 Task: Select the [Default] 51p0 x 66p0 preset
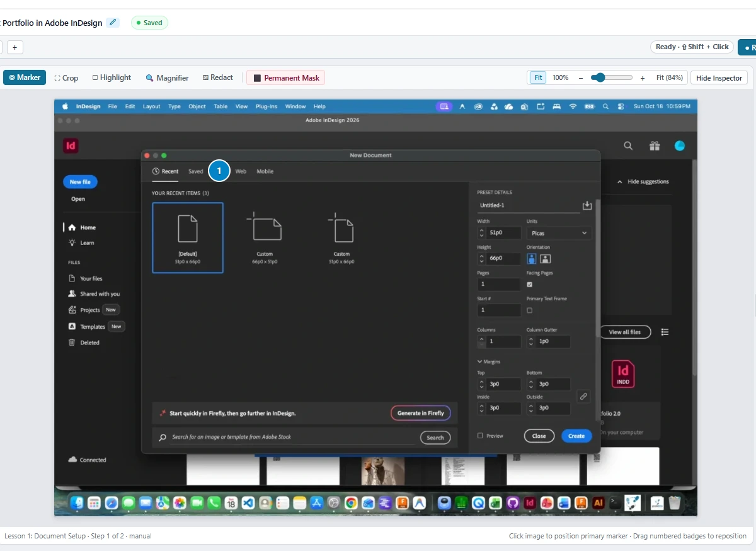[188, 237]
